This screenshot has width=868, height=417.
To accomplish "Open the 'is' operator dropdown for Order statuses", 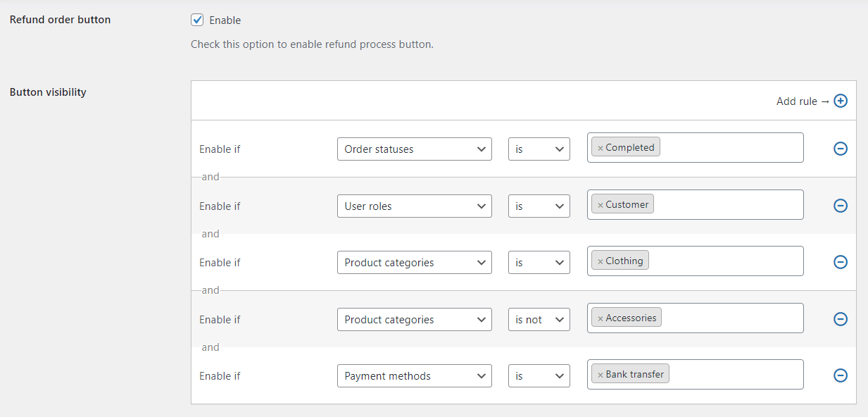I will pyautogui.click(x=539, y=149).
